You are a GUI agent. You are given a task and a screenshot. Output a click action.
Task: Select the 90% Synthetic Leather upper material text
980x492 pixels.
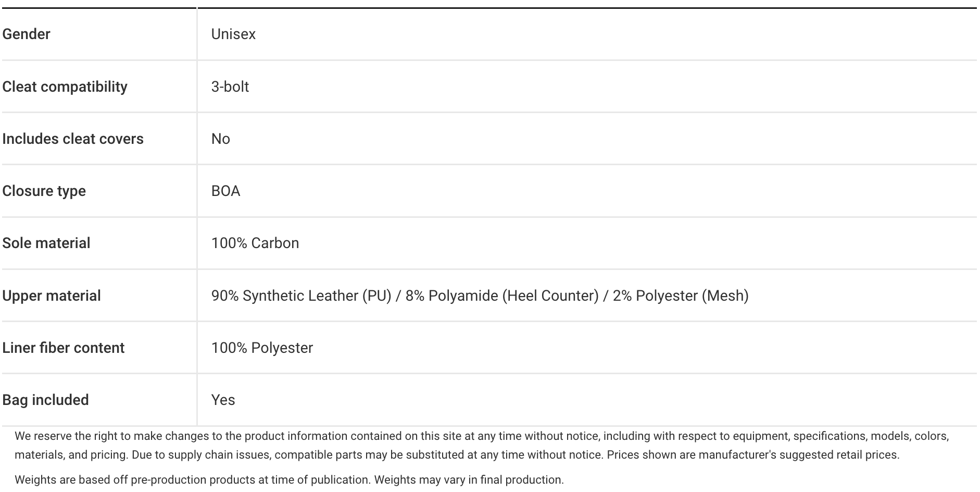tap(301, 296)
